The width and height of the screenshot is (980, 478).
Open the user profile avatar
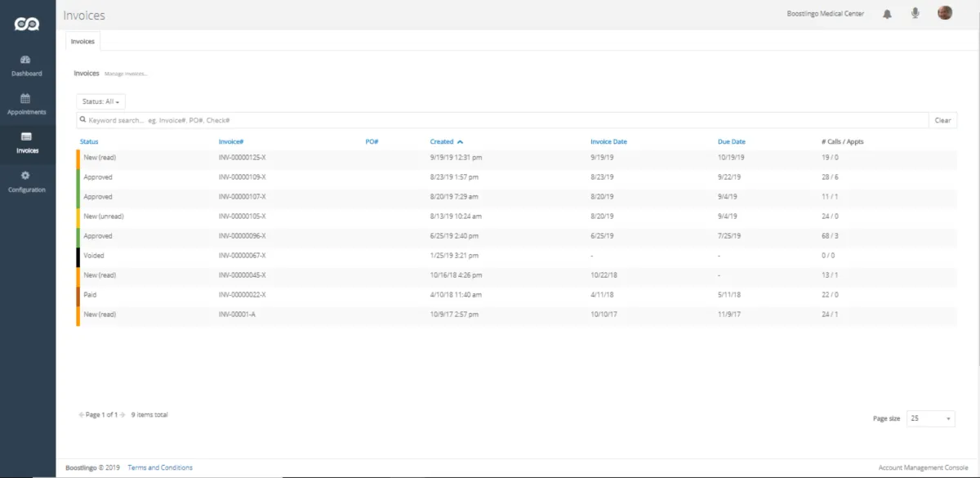tap(945, 13)
